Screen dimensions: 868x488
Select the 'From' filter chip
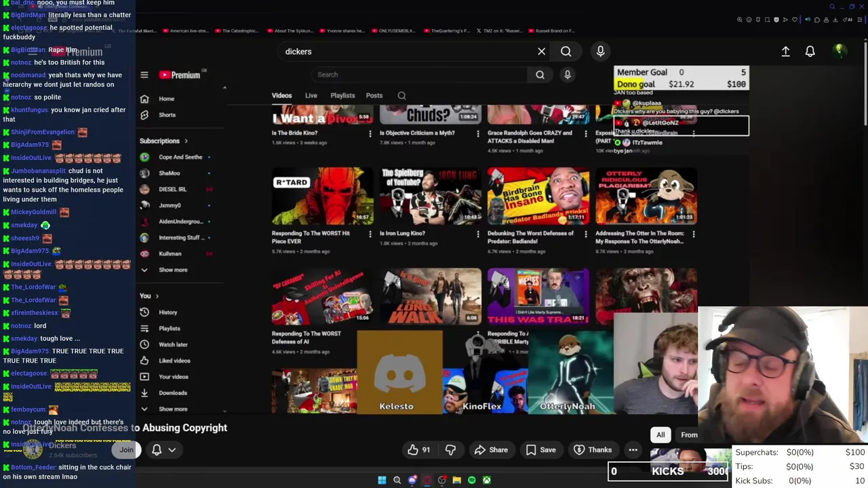689,435
